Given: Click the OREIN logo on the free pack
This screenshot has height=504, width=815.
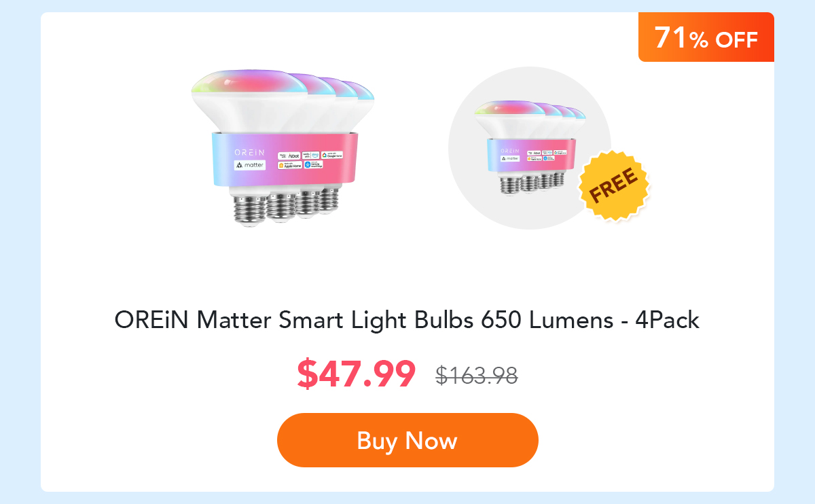Looking at the screenshot, I should [x=510, y=150].
